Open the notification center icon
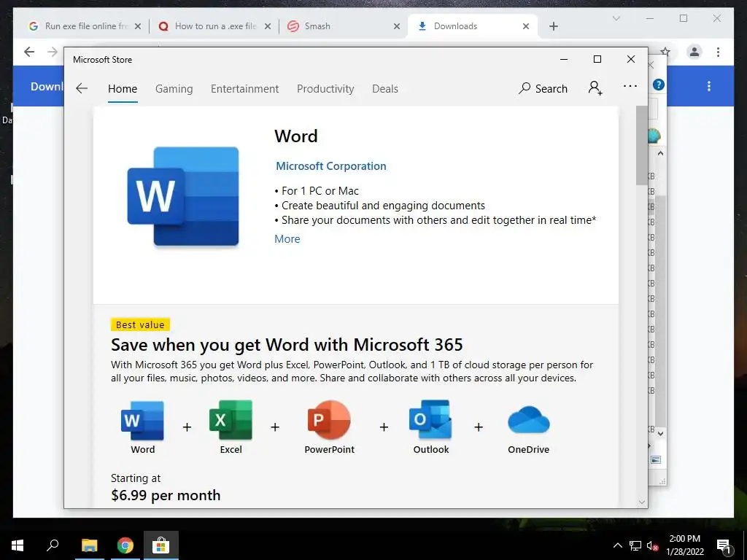The width and height of the screenshot is (747, 560). click(x=724, y=545)
